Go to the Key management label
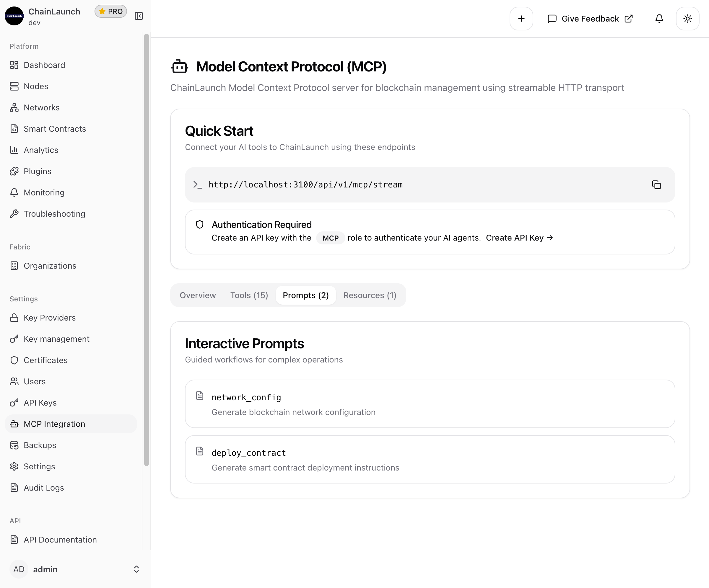The height and width of the screenshot is (588, 709). coord(56,339)
